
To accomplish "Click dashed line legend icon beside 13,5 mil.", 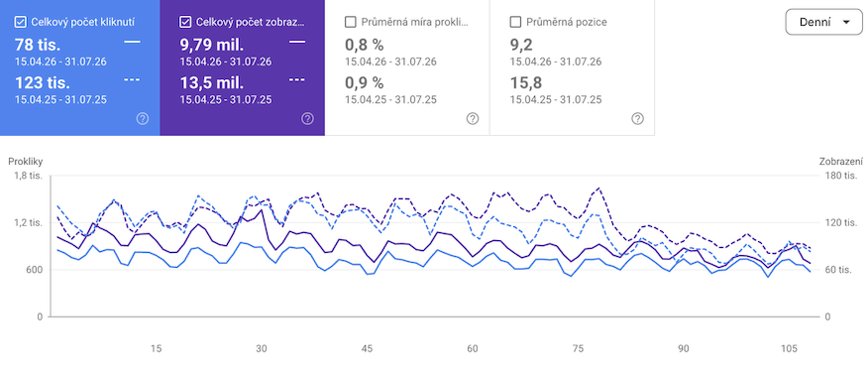I will coord(296,79).
